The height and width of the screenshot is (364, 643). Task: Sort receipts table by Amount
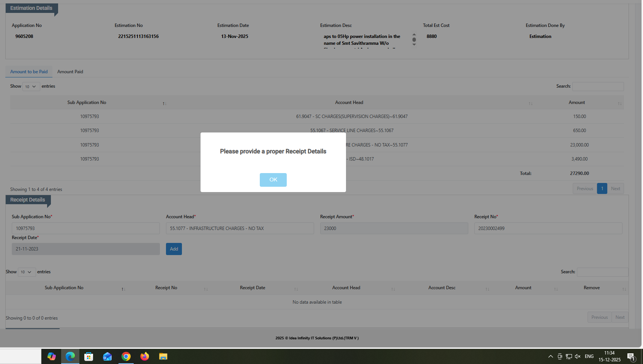pos(556,289)
